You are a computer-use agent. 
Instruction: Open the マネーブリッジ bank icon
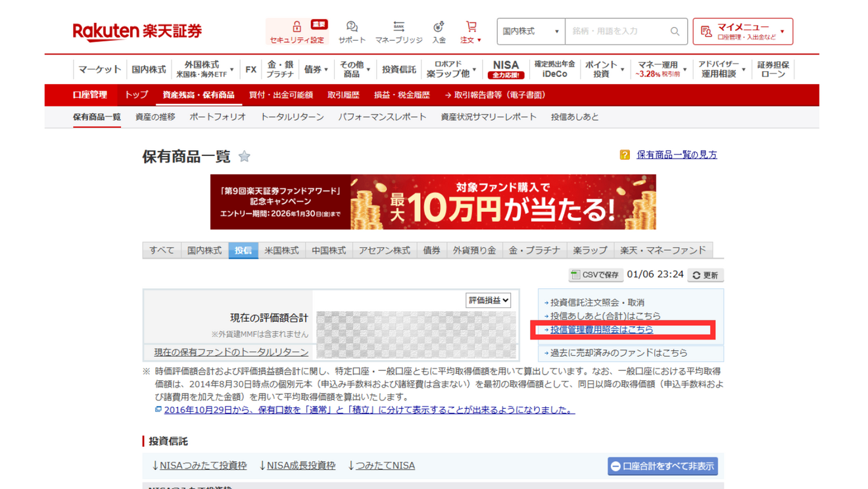point(398,27)
